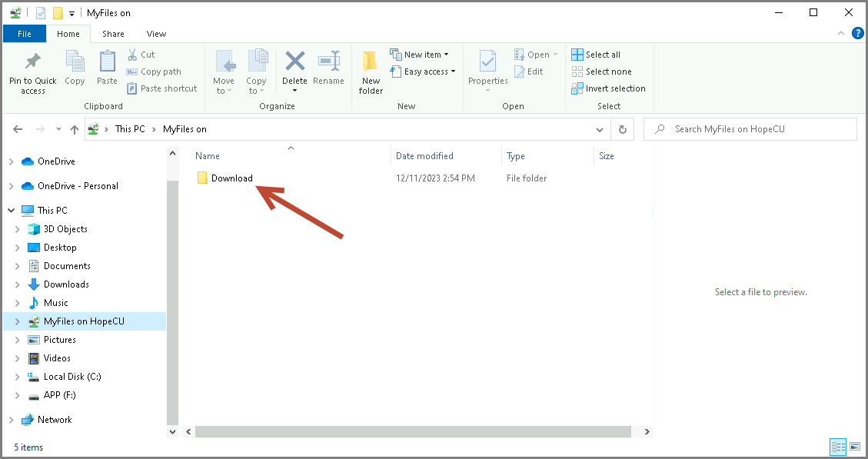Click navigation pane scroll up arrow
Viewport: 868px width, 459px height.
pos(172,153)
